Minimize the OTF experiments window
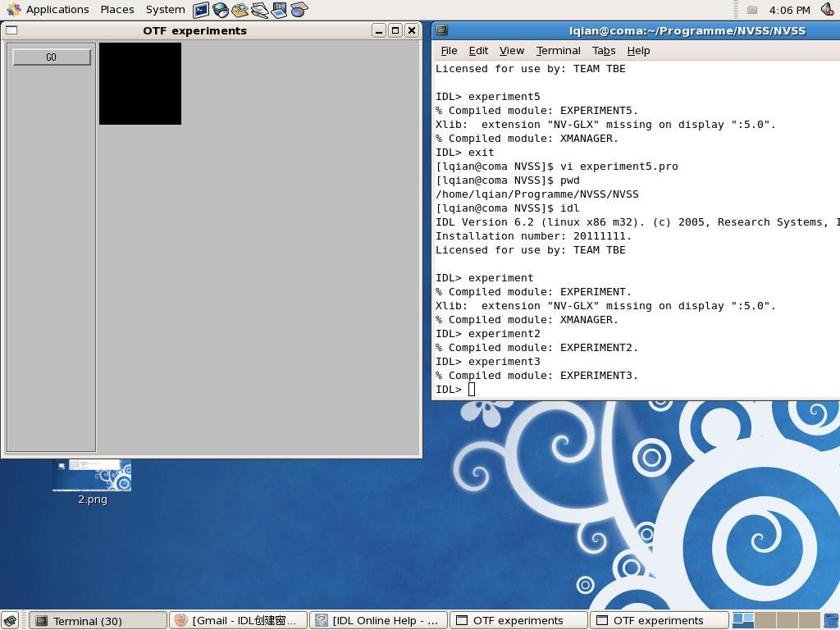840x630 pixels. pos(379,30)
